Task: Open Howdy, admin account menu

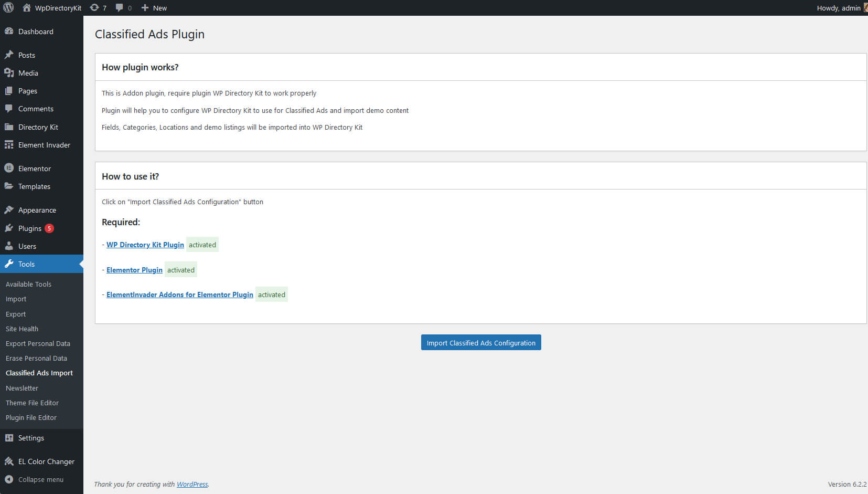Action: point(842,8)
